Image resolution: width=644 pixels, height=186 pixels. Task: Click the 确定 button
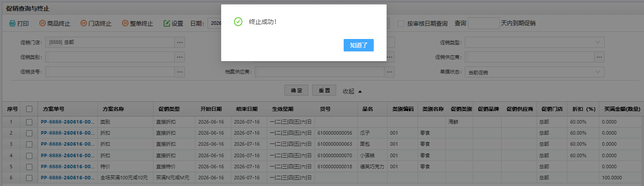(x=296, y=90)
